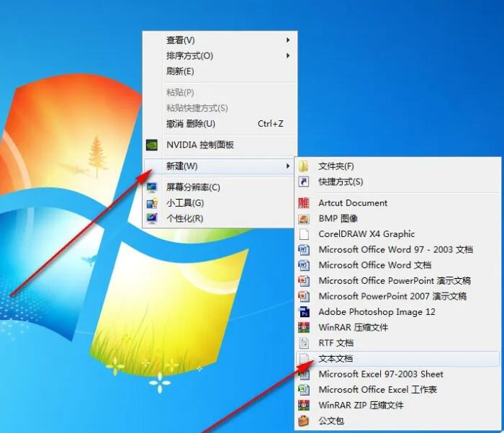The height and width of the screenshot is (433, 504).
Task: Select 文本文档 to create text file
Action: point(336,359)
